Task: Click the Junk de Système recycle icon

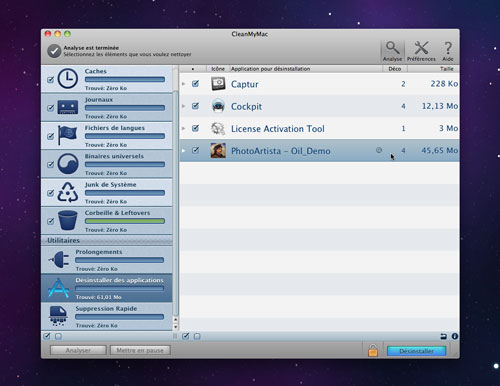Action: point(68,192)
